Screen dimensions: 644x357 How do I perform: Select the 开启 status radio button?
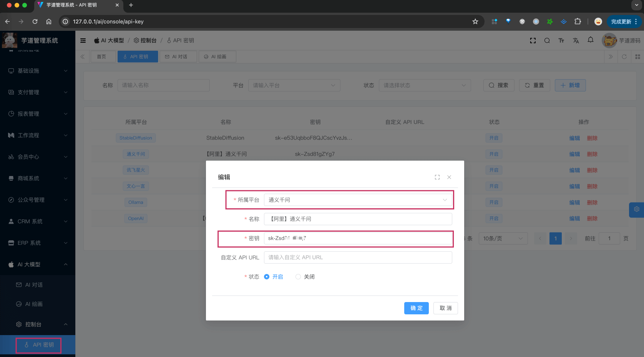(267, 277)
